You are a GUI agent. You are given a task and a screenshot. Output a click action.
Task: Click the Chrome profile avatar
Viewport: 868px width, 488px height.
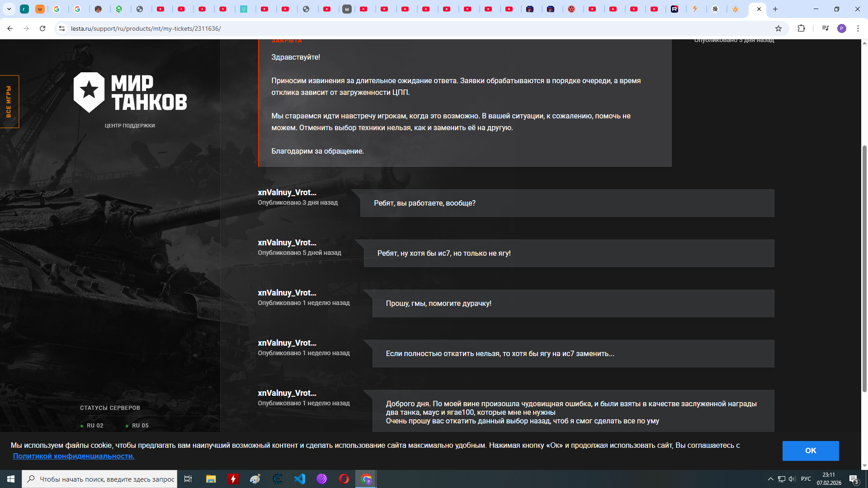[841, 28]
